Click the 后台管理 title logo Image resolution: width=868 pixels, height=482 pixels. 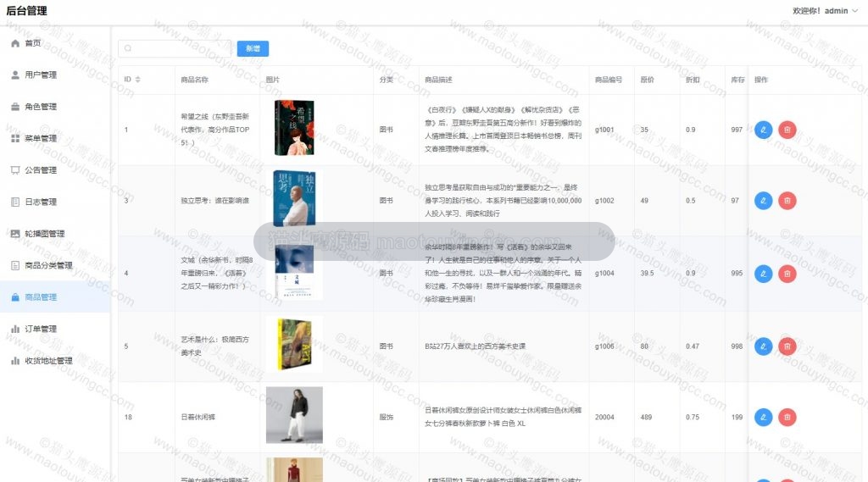[x=26, y=10]
